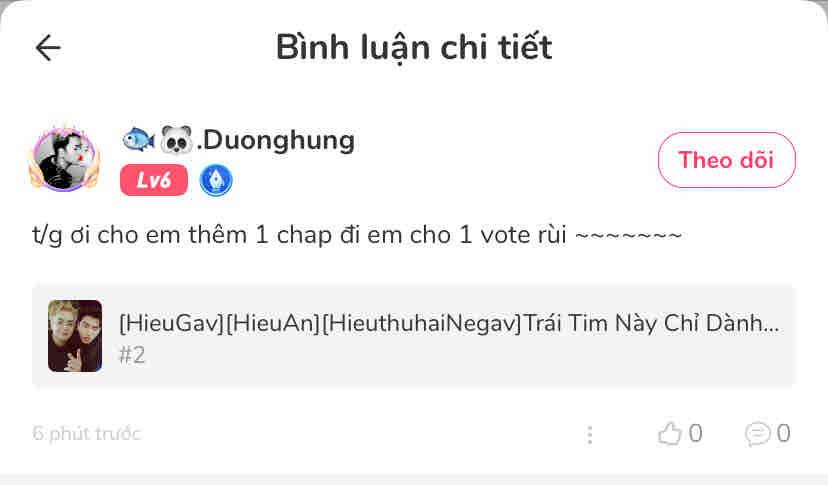Open Duonghung's profile avatar

click(x=64, y=158)
